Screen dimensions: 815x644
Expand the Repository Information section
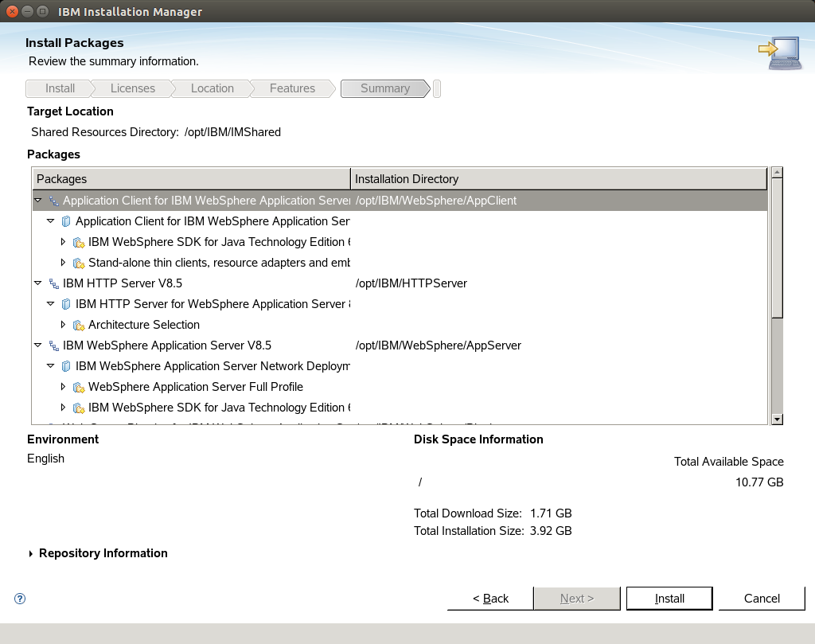pos(31,553)
